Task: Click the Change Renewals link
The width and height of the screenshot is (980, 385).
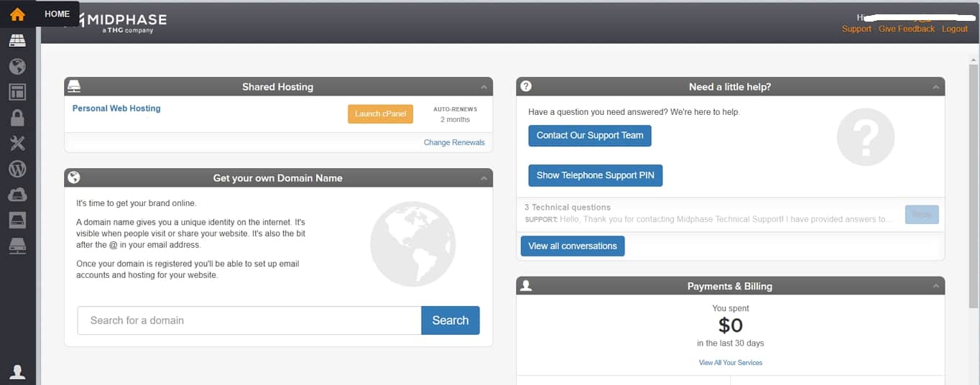Action: click(x=454, y=142)
